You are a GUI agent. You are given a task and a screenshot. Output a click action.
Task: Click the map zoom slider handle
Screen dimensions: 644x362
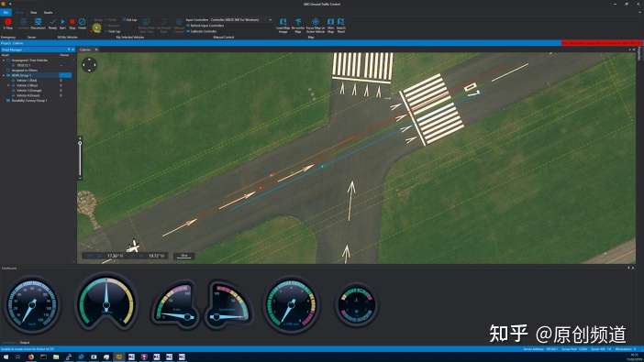[x=80, y=143]
